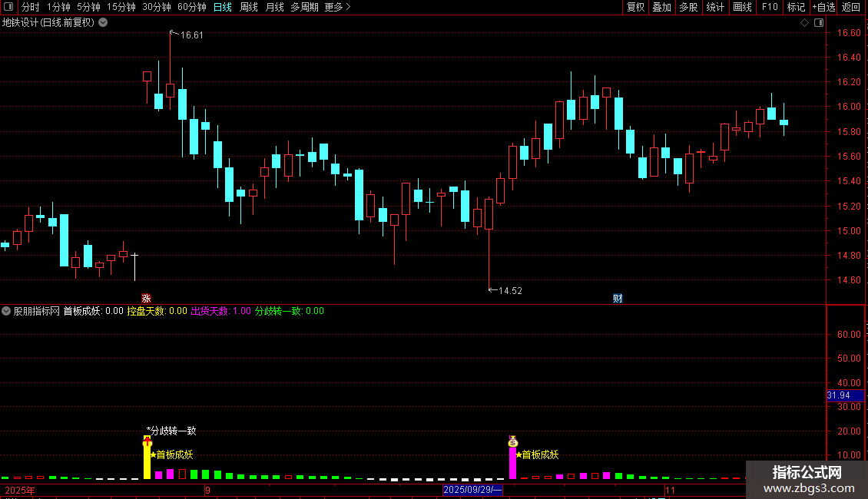Image resolution: width=868 pixels, height=499 pixels.
Task: Open the 复权 adjustment option
Action: pos(635,7)
